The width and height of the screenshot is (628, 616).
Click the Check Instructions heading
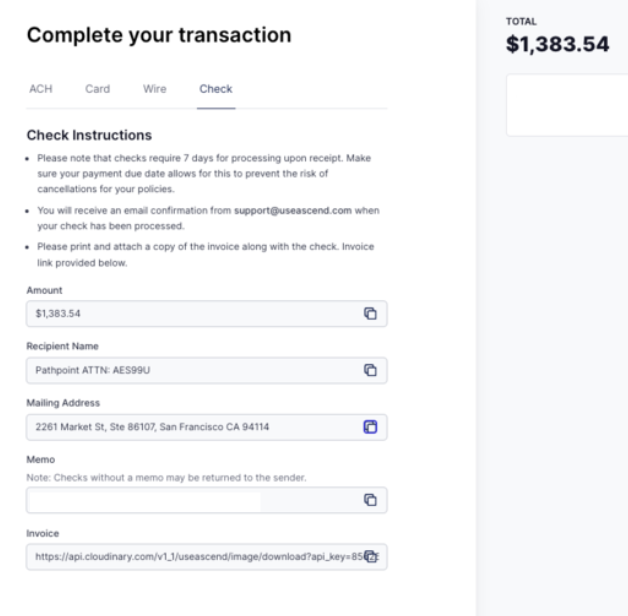(87, 133)
